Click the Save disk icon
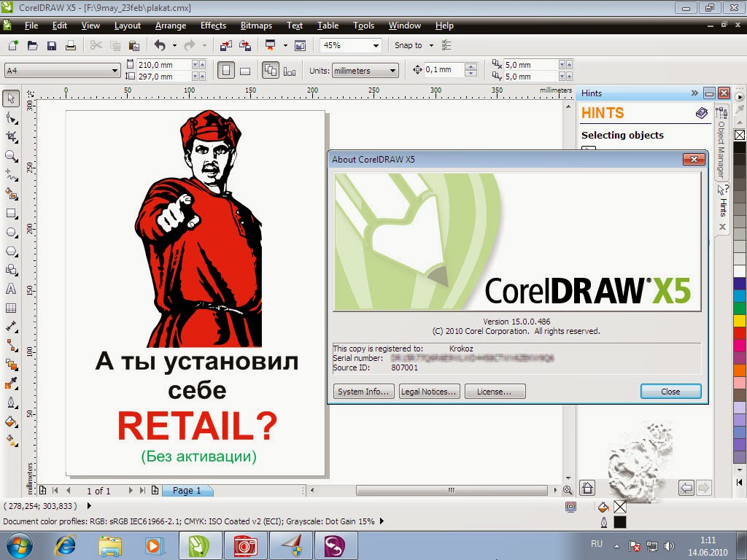The image size is (747, 560). (52, 46)
